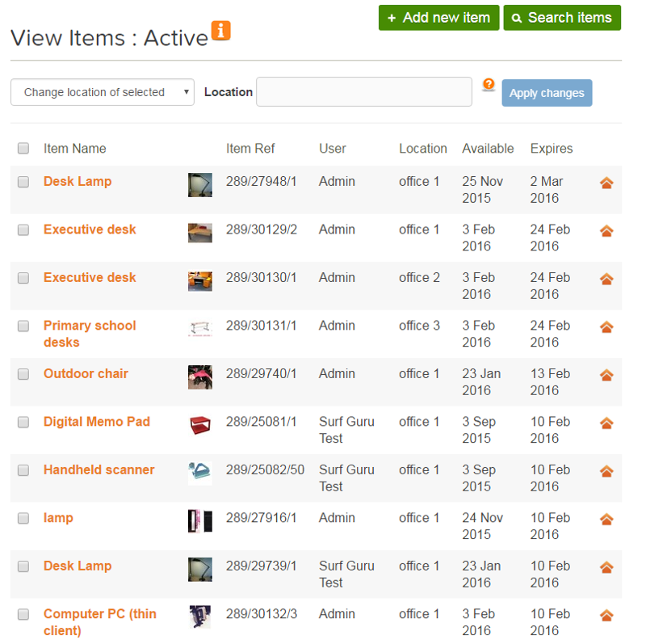Click the home icon on the lamp row
Viewport: 646px width, 644px height.
[606, 520]
